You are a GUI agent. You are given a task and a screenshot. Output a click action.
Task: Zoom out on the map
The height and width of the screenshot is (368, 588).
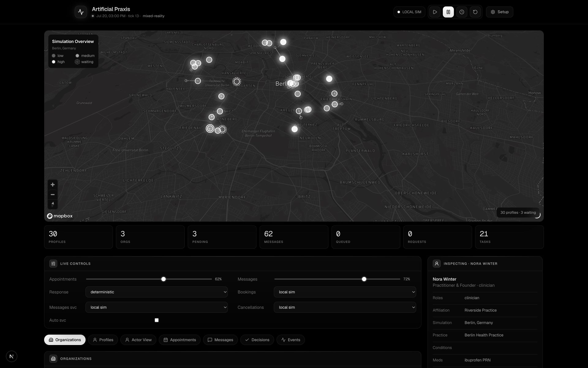click(x=53, y=194)
